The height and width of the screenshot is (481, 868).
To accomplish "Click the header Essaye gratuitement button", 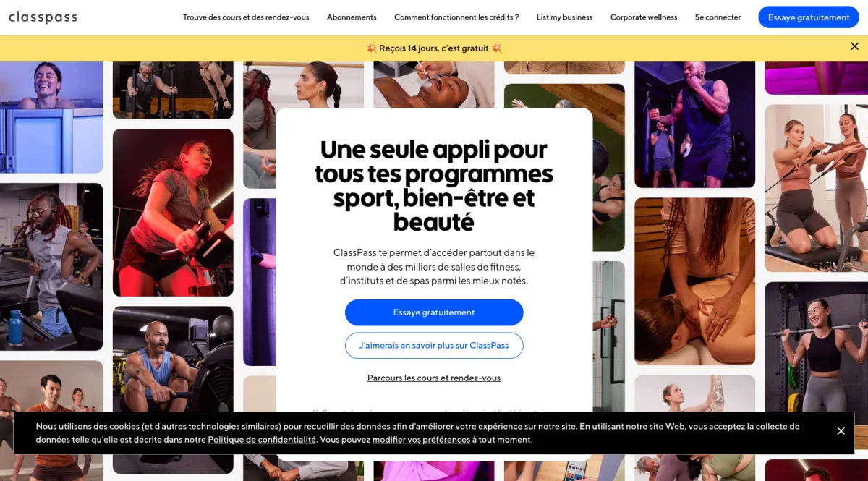I will pyautogui.click(x=809, y=17).
